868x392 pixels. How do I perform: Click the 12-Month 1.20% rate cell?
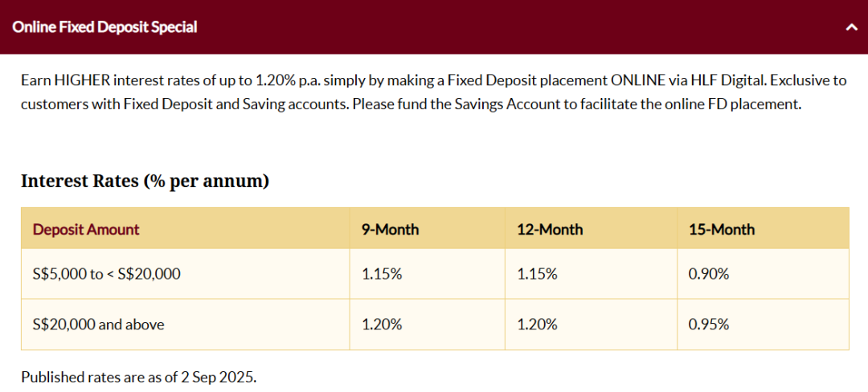[538, 325]
